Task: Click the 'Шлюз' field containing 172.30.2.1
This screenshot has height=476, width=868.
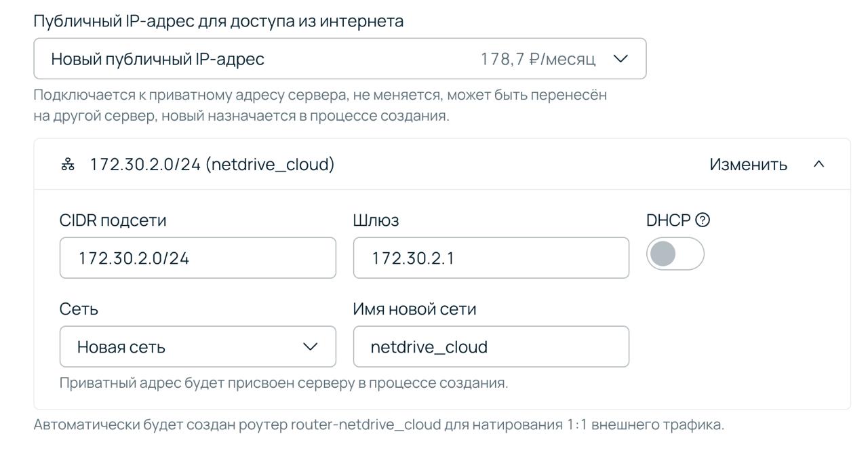Action: (490, 258)
